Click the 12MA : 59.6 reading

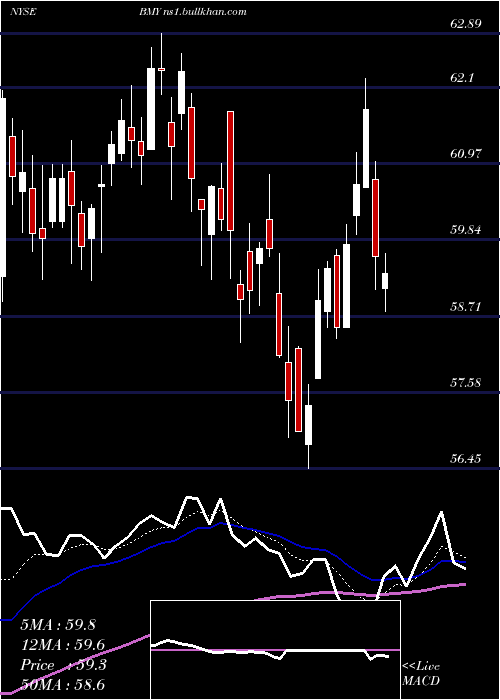click(62, 645)
